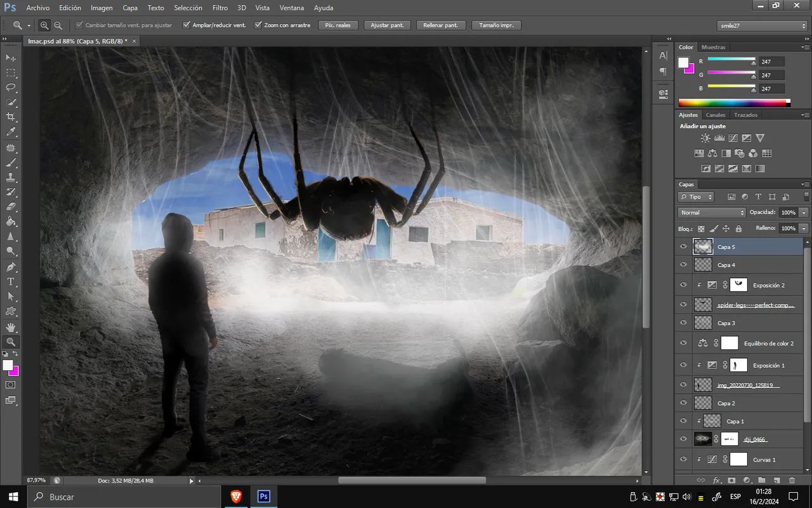Hide the spider-legs layer
812x508 pixels.
(683, 305)
